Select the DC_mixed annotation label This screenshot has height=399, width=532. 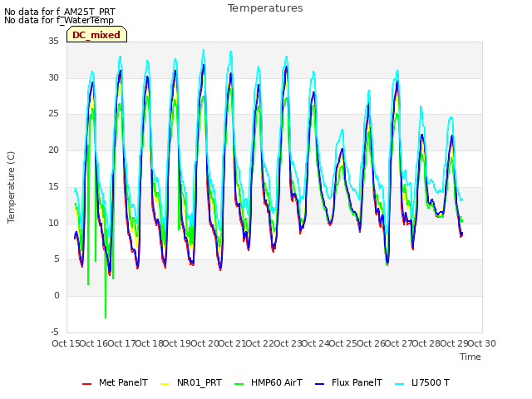[96, 35]
